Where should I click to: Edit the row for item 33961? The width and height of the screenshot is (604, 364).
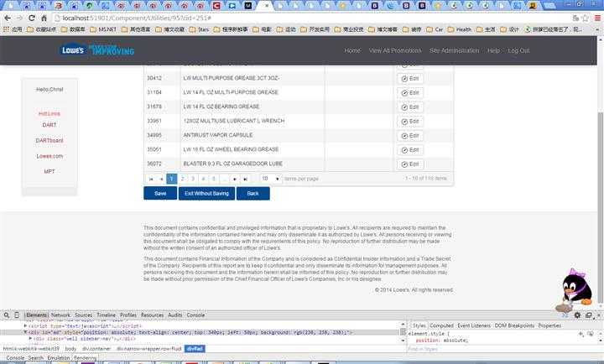410,122
